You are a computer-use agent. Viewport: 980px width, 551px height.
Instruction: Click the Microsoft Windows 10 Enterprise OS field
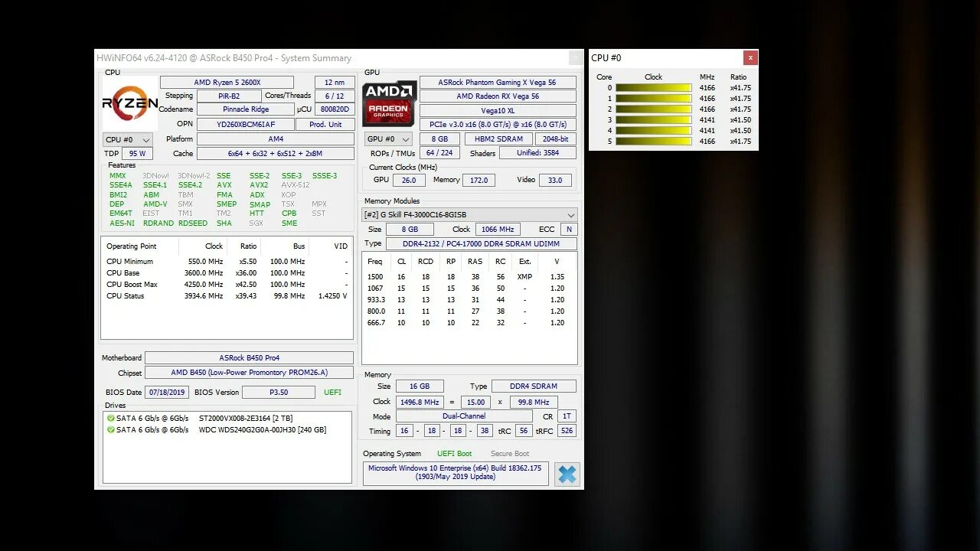pyautogui.click(x=456, y=473)
